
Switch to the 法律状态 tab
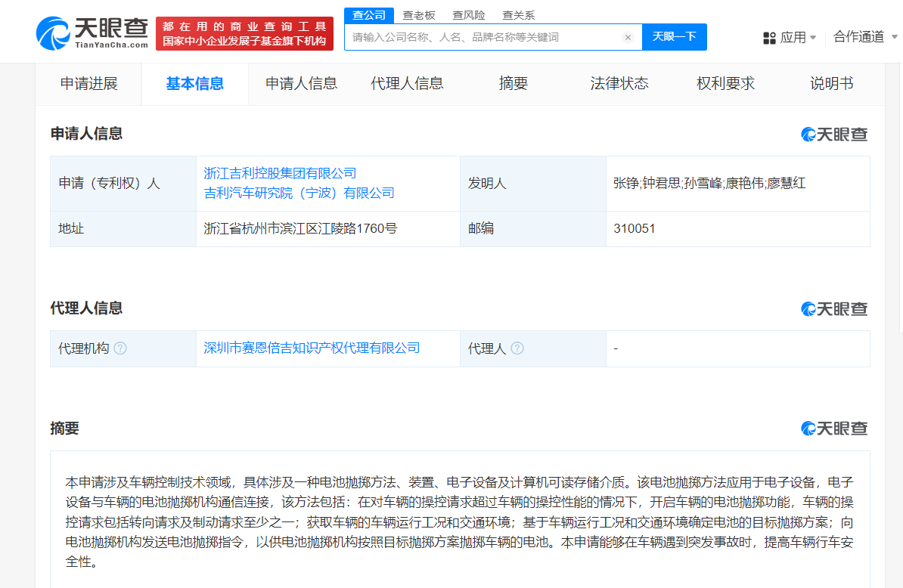[619, 84]
